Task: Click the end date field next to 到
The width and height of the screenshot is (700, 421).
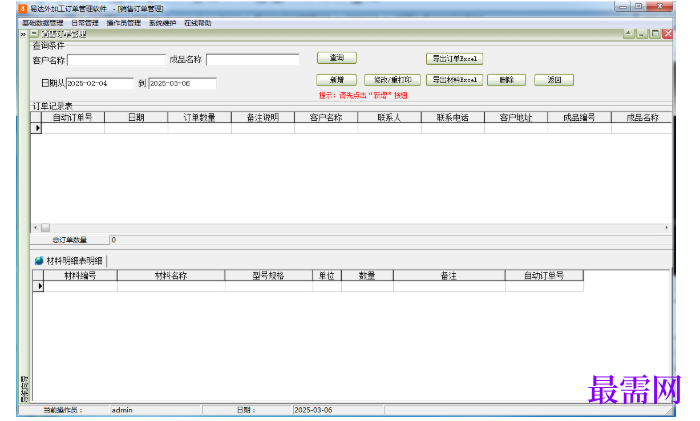Action: pyautogui.click(x=183, y=83)
